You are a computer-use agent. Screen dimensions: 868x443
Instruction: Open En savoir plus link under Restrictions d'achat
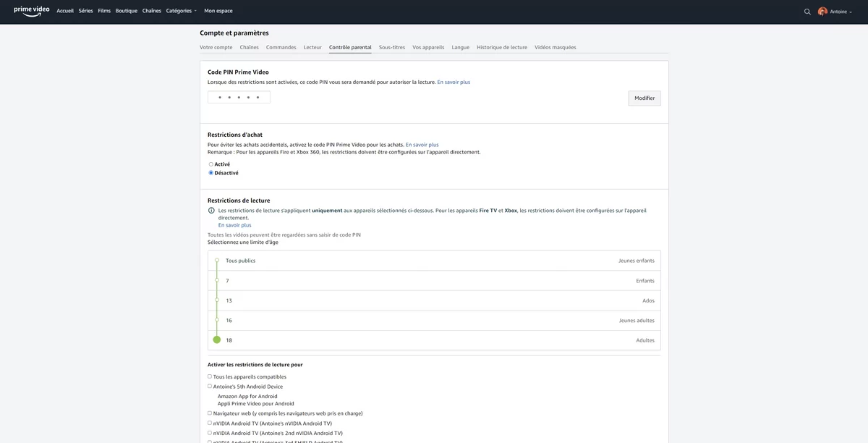tap(422, 145)
